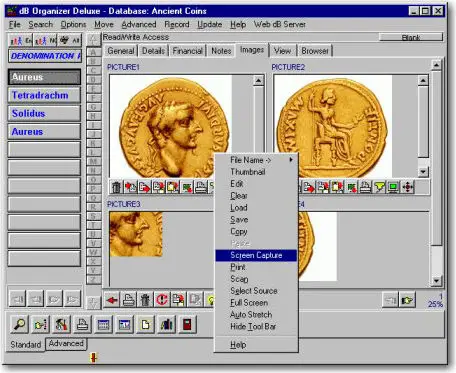Click the PICTURE2 scroll down arrow

point(423,172)
